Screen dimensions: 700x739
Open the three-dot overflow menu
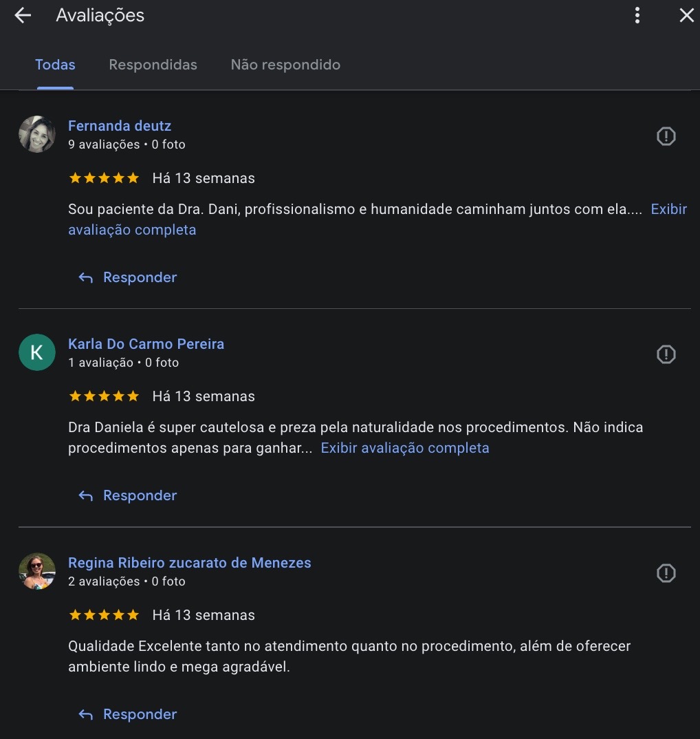click(x=637, y=15)
